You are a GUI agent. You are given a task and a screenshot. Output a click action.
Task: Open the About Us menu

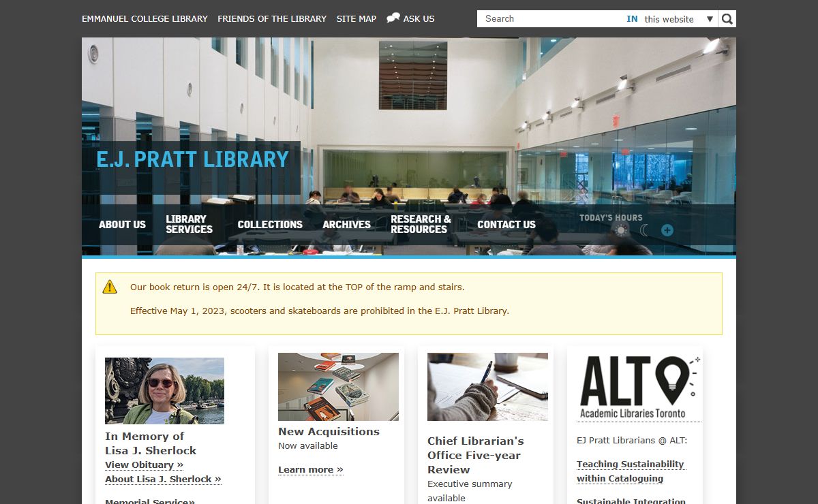(122, 224)
